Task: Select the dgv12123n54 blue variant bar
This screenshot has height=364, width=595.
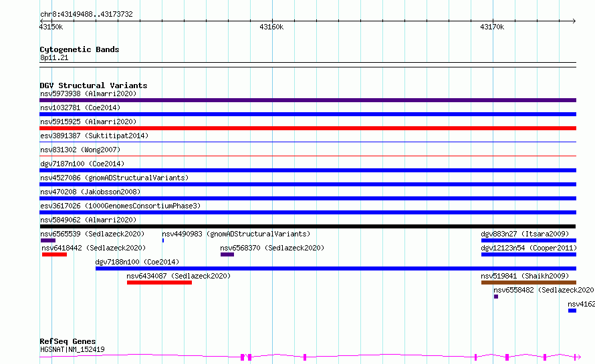Action: coord(529,254)
